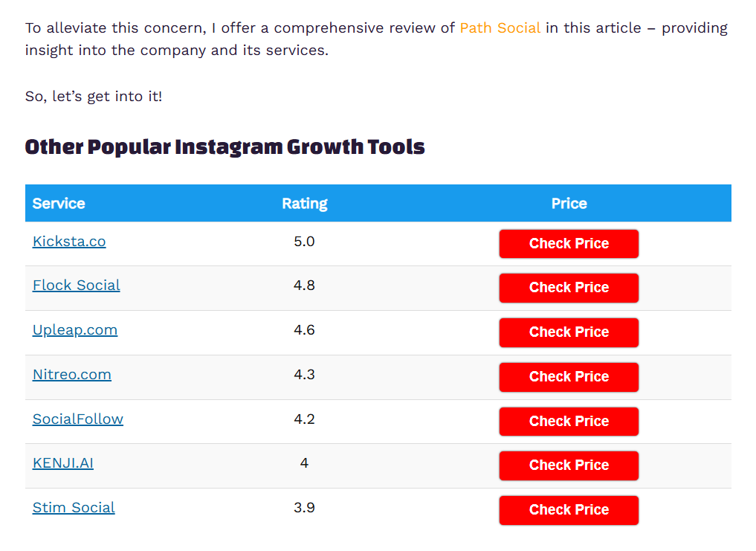The image size is (756, 551).
Task: Visit the Upleap.com link
Action: [x=74, y=330]
